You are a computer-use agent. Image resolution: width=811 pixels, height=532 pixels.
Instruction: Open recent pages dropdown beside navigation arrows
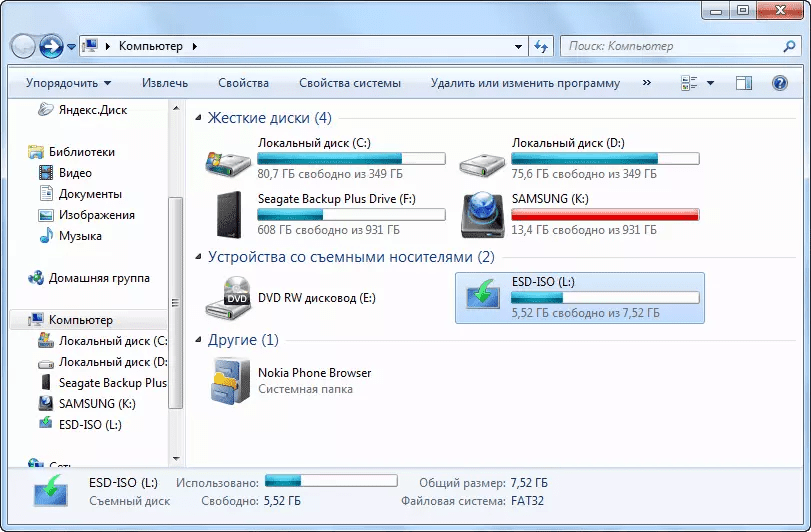point(71,47)
